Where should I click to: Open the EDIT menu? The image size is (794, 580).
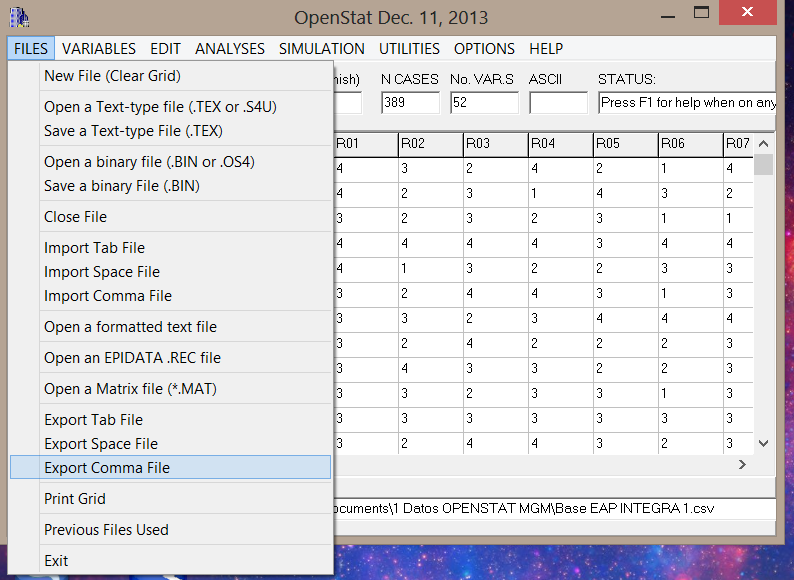coord(165,49)
